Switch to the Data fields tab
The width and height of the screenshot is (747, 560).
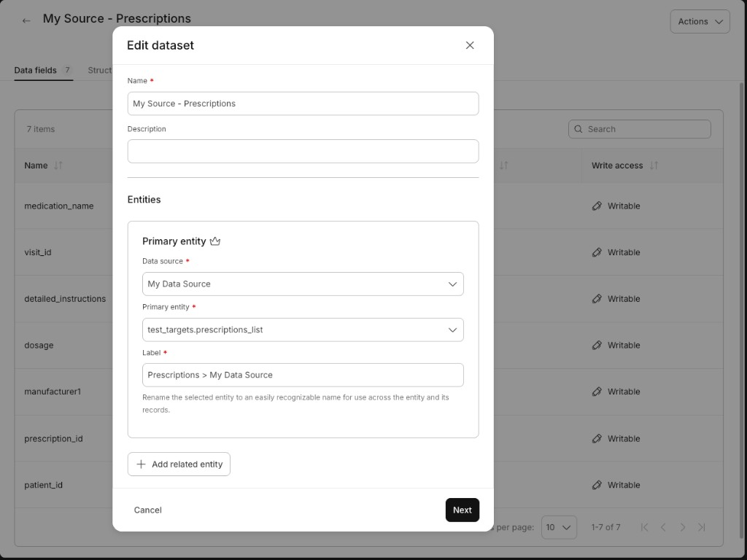(x=43, y=70)
